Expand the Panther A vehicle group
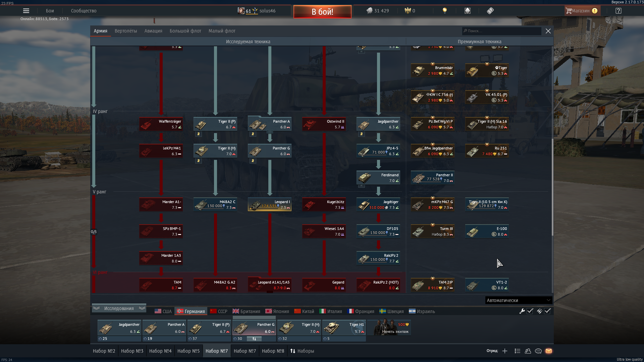This screenshot has height=362, width=644. [x=270, y=132]
